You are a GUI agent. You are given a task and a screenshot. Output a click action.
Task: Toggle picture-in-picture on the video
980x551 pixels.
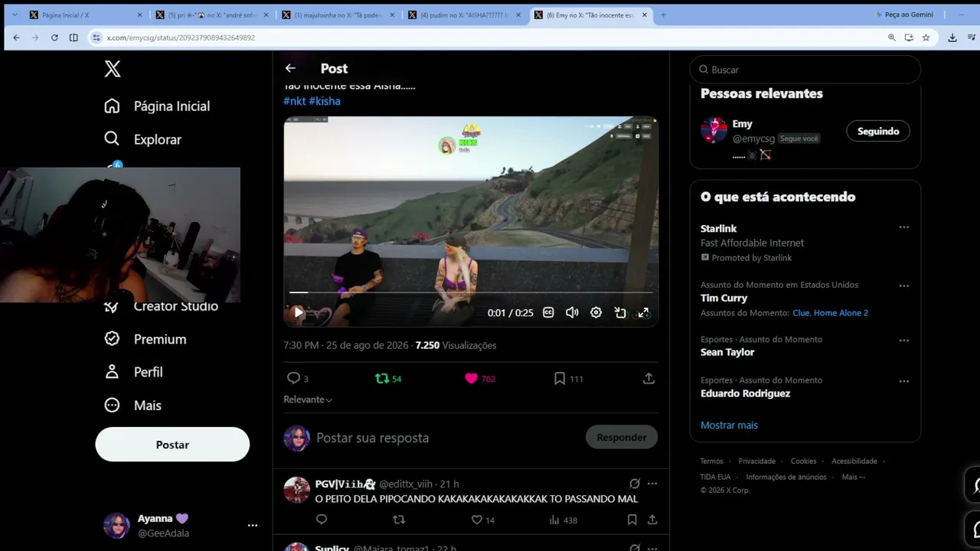pos(620,312)
